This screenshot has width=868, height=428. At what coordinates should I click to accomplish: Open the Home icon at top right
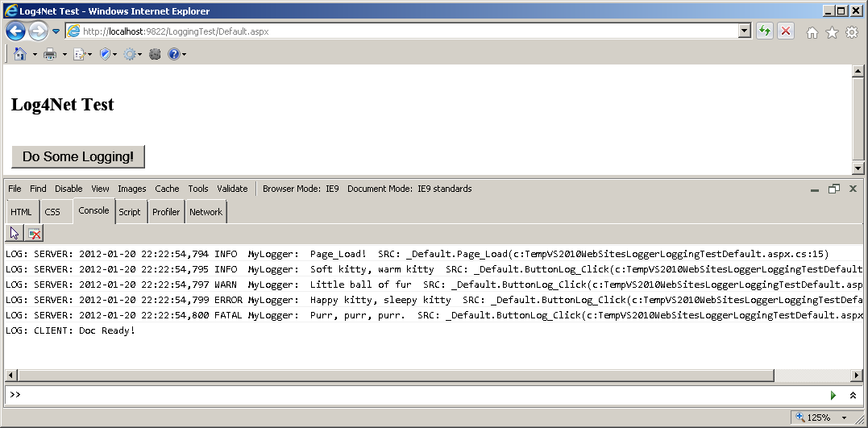click(x=812, y=33)
